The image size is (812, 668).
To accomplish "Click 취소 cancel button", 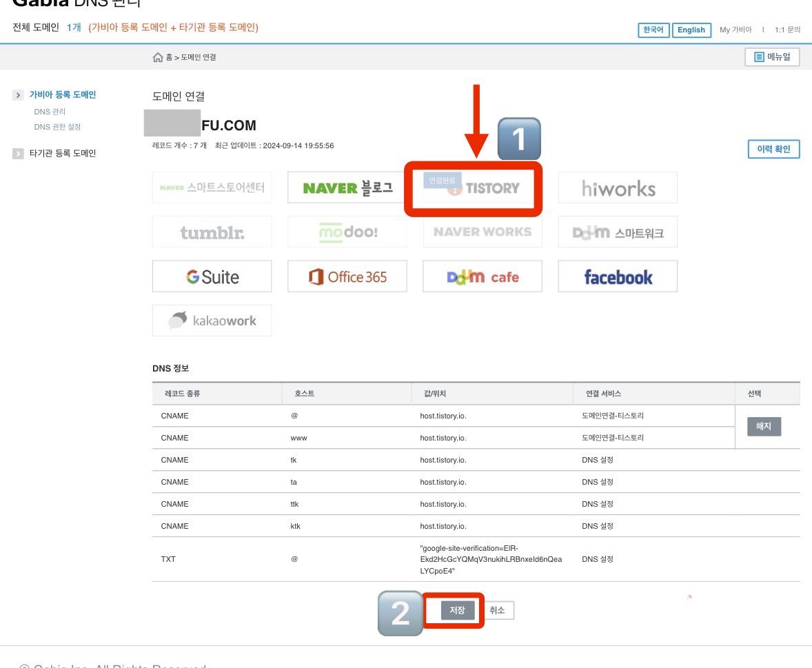I will click(497, 610).
